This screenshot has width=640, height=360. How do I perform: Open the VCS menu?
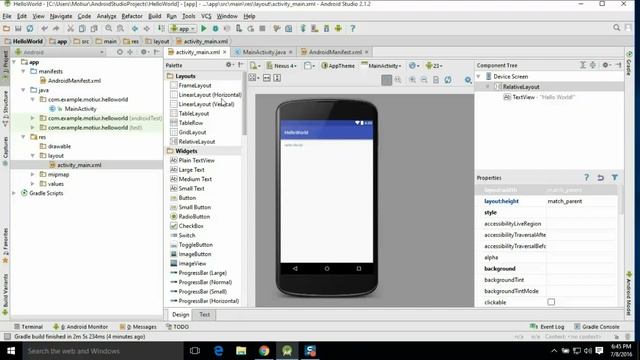point(206,16)
